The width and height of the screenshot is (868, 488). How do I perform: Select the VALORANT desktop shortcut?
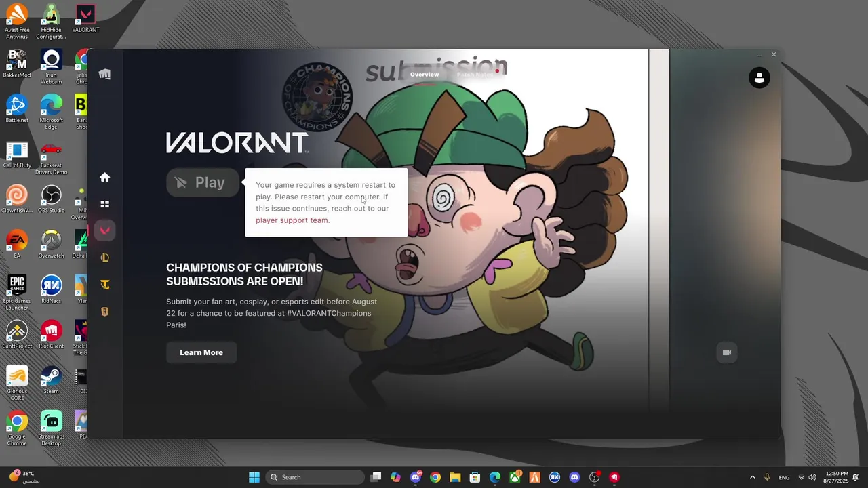[85, 19]
